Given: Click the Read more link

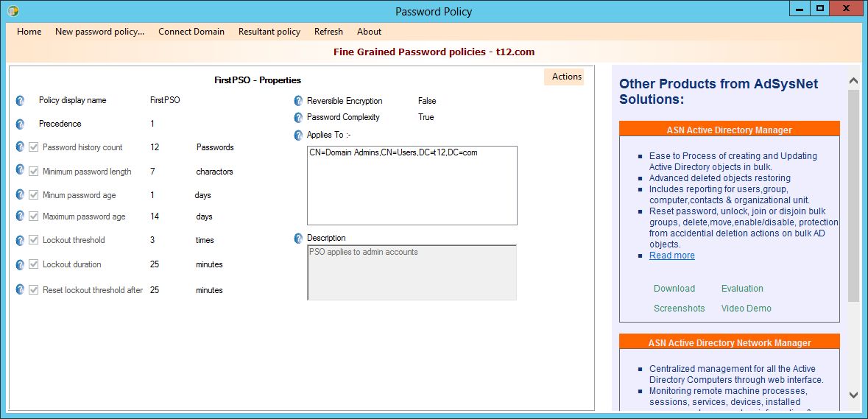Looking at the screenshot, I should [x=671, y=256].
